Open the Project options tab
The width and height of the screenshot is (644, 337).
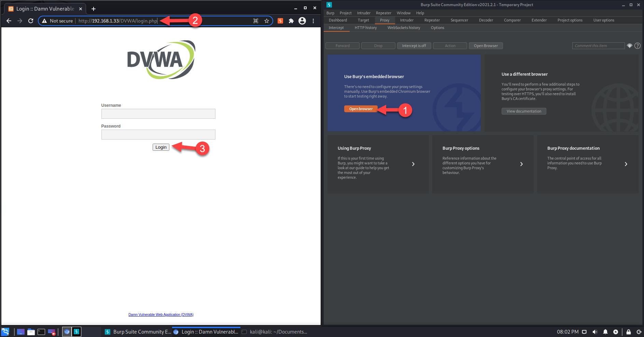click(x=570, y=20)
